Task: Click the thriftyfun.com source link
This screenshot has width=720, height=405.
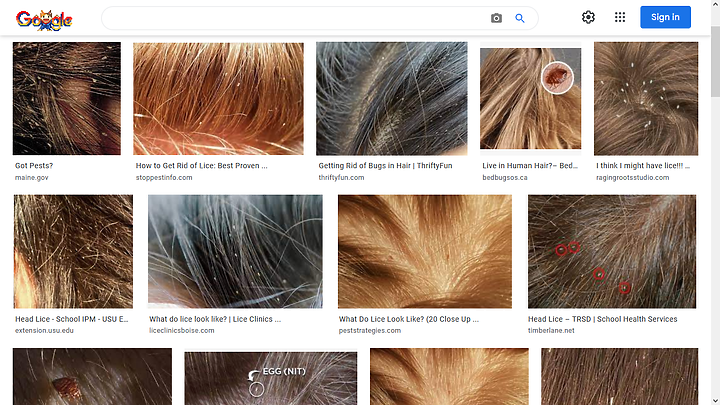Action: [x=341, y=177]
